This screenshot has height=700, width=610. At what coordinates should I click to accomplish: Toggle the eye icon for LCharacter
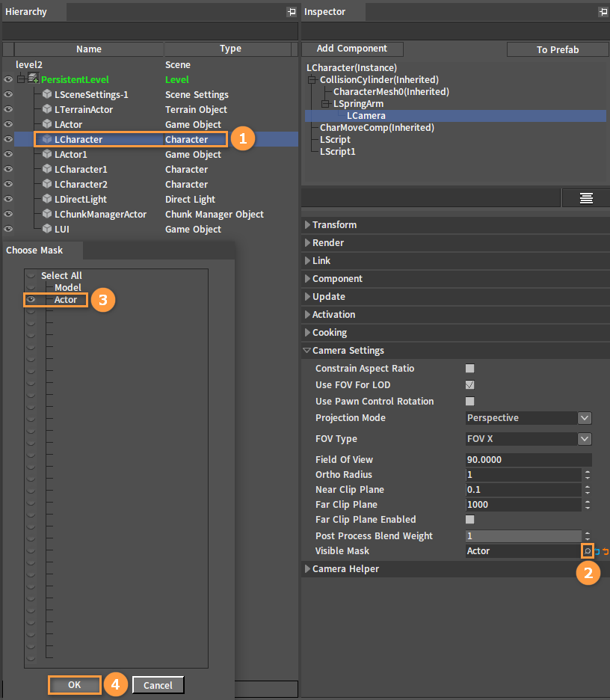tap(8, 139)
